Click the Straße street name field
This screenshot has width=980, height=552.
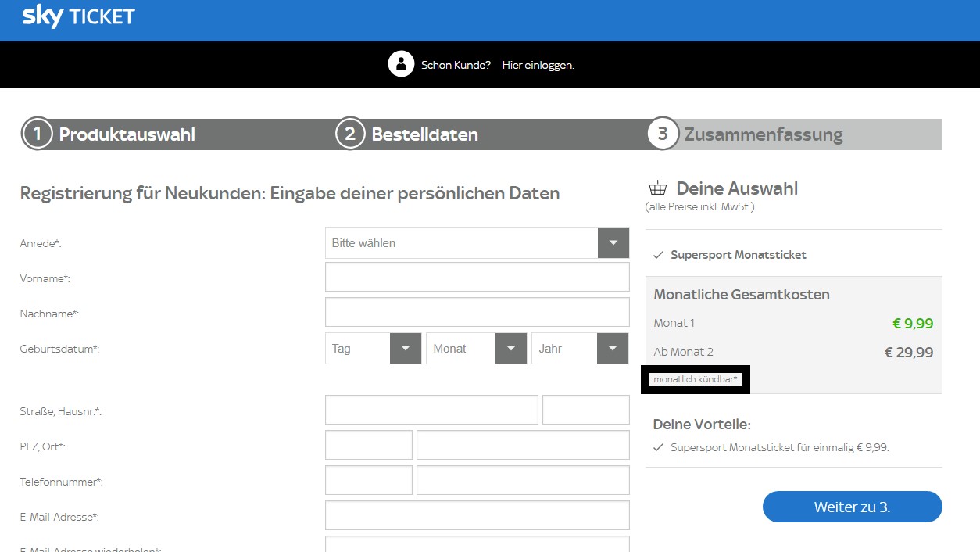(x=431, y=410)
